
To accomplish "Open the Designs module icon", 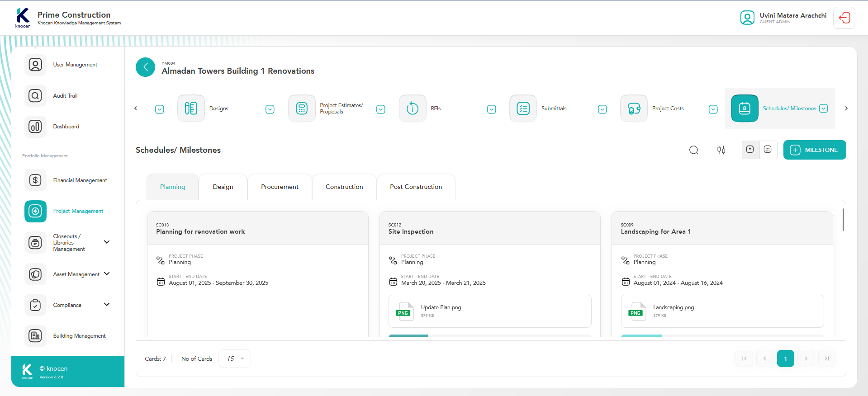I will 191,108.
